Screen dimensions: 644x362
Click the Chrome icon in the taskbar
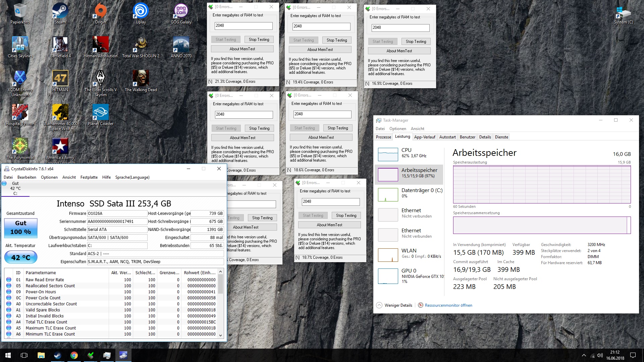pyautogui.click(x=74, y=355)
